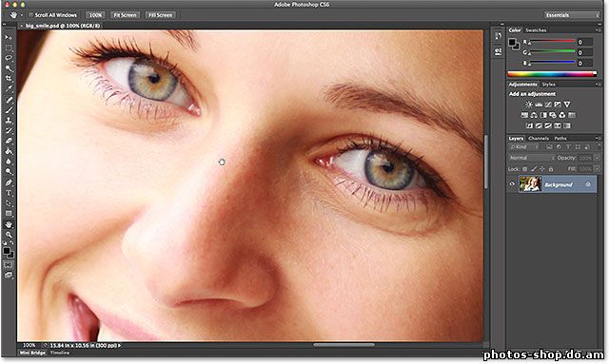Click the color spectrum ramp
Image resolution: width=609 pixels, height=364 pixels.
point(552,74)
